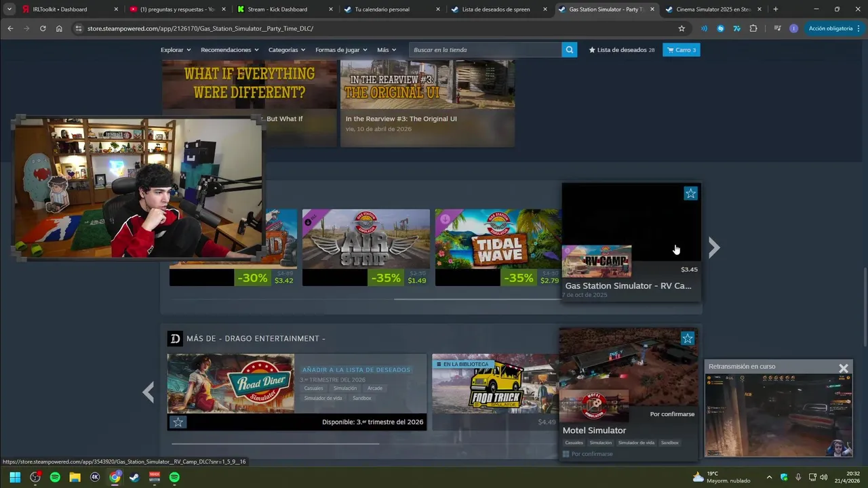Expand the Explorar store menu
This screenshot has height=488, width=868.
tap(176, 49)
